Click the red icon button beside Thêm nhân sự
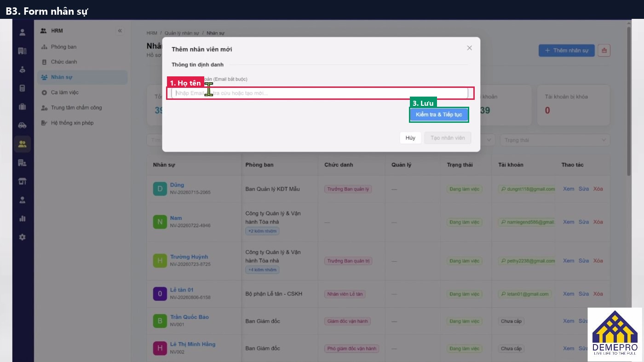This screenshot has width=644, height=362. click(604, 51)
